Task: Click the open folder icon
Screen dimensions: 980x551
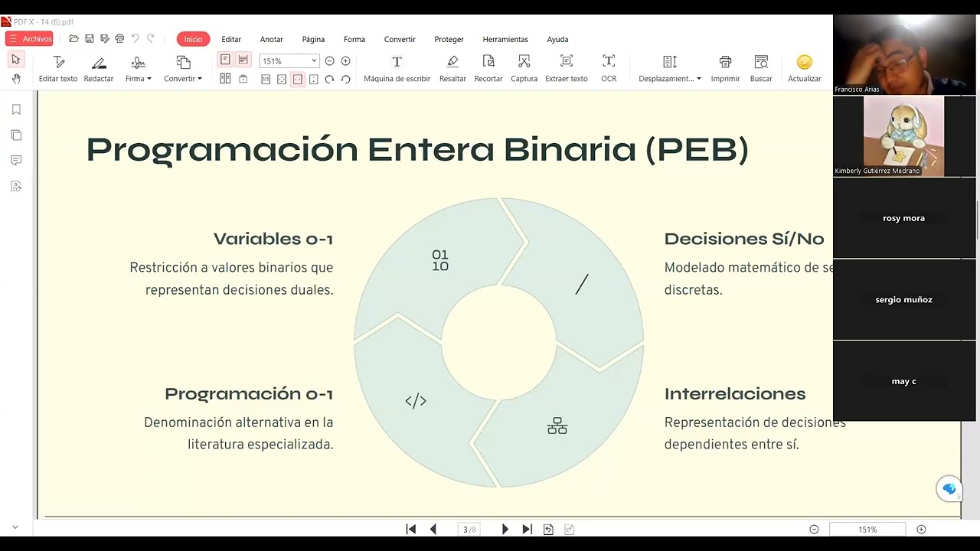Action: (x=73, y=39)
